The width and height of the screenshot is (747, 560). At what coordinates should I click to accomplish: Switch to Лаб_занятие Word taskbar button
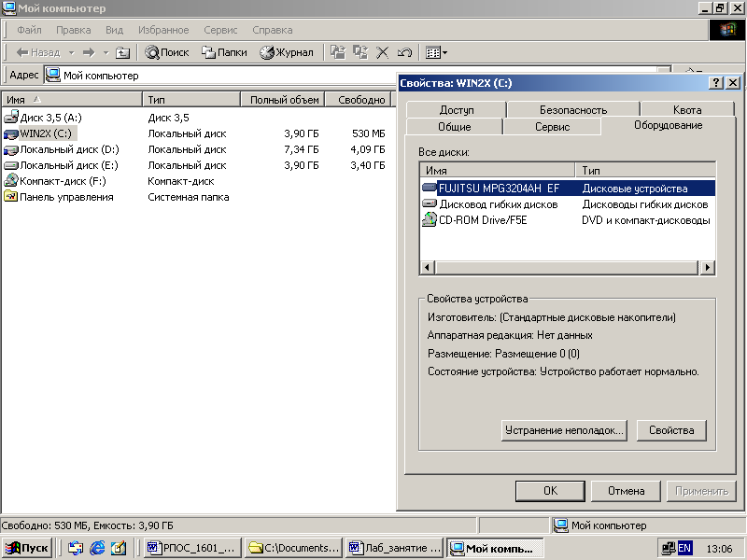click(x=395, y=548)
